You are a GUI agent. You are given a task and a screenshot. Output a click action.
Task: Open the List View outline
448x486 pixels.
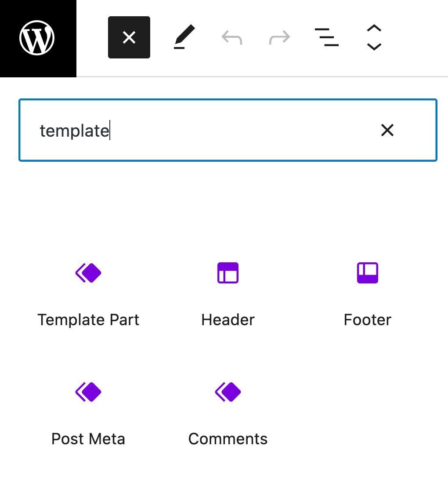pos(326,37)
